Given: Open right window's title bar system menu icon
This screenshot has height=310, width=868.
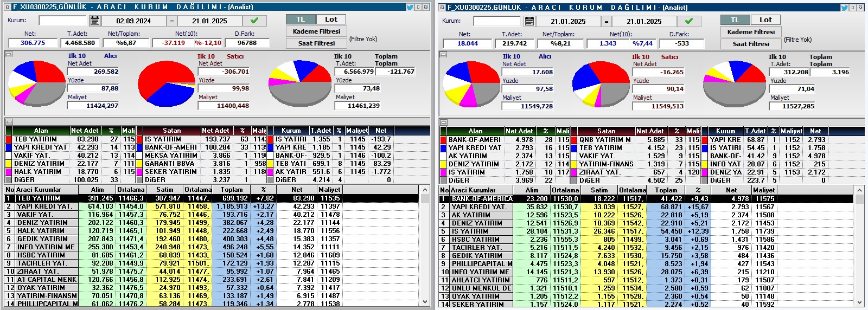Looking at the screenshot, I should [442, 7].
